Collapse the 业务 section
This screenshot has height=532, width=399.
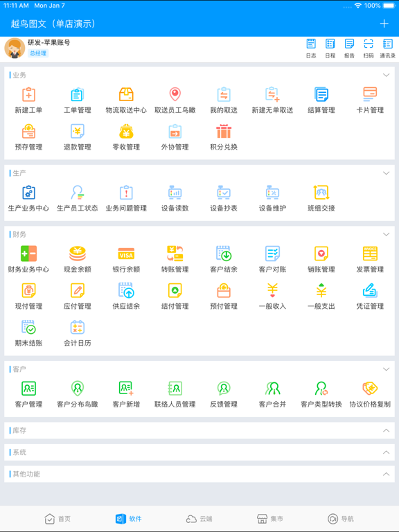pos(386,75)
